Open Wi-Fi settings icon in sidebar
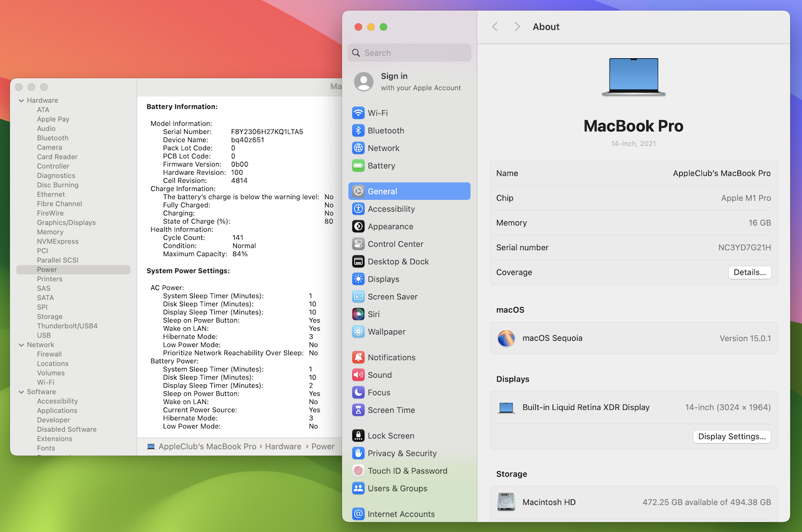802x532 pixels. [358, 113]
